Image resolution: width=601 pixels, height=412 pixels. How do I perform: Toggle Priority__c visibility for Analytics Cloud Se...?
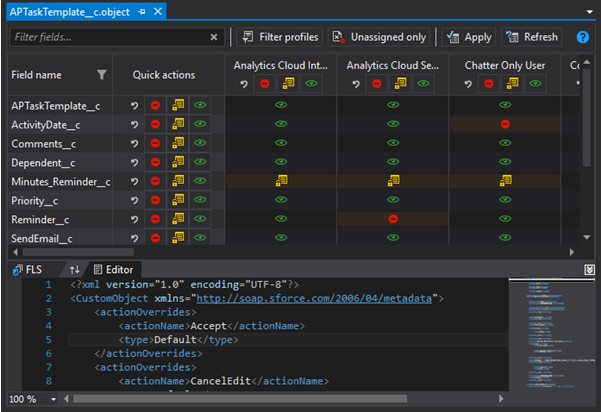pyautogui.click(x=393, y=200)
